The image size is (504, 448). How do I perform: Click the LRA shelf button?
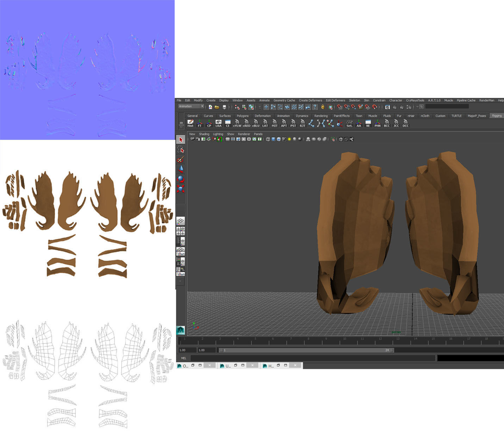coord(218,123)
